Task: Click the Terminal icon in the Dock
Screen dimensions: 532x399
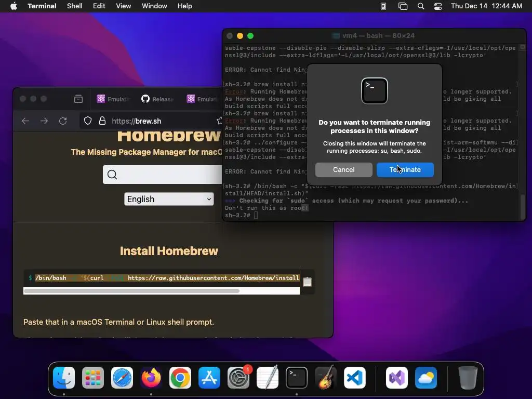Action: [x=297, y=378]
